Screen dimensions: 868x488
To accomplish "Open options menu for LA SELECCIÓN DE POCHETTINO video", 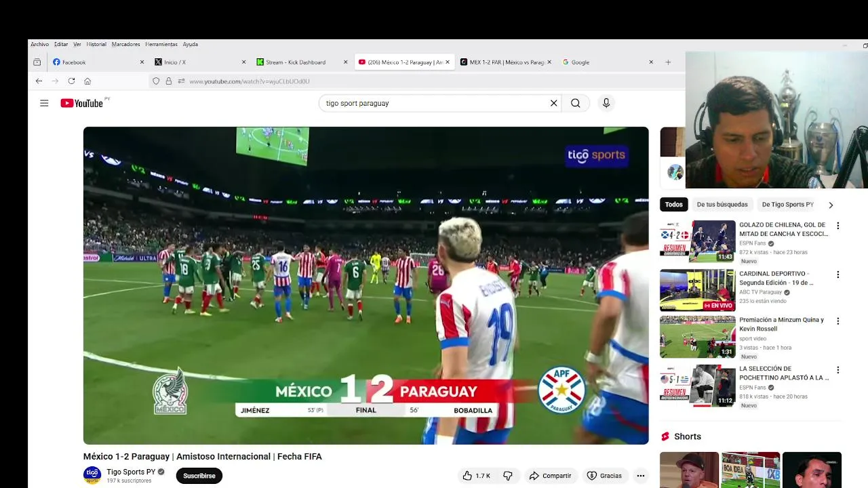I will [837, 370].
